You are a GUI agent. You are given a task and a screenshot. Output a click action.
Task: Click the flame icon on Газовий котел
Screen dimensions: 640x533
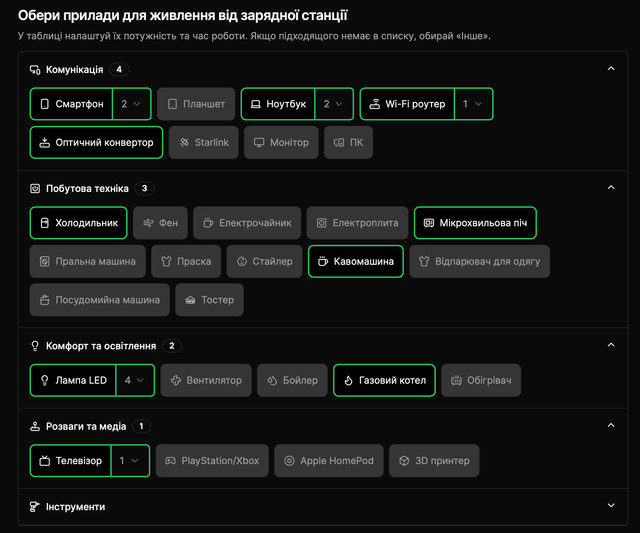click(x=347, y=380)
